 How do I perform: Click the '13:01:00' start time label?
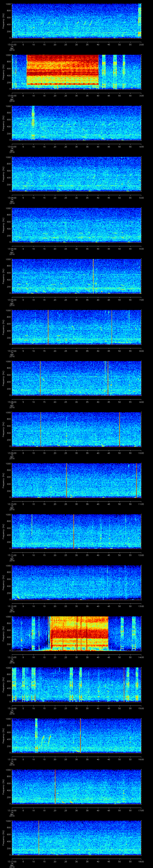tap(12, 44)
